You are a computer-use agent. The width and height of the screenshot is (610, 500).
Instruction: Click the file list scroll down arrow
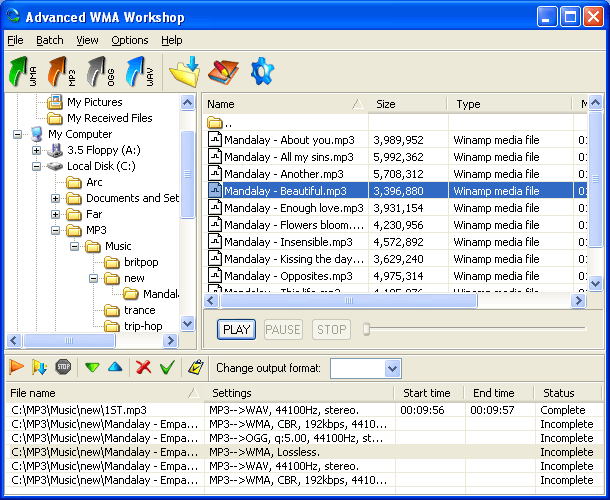(x=595, y=283)
